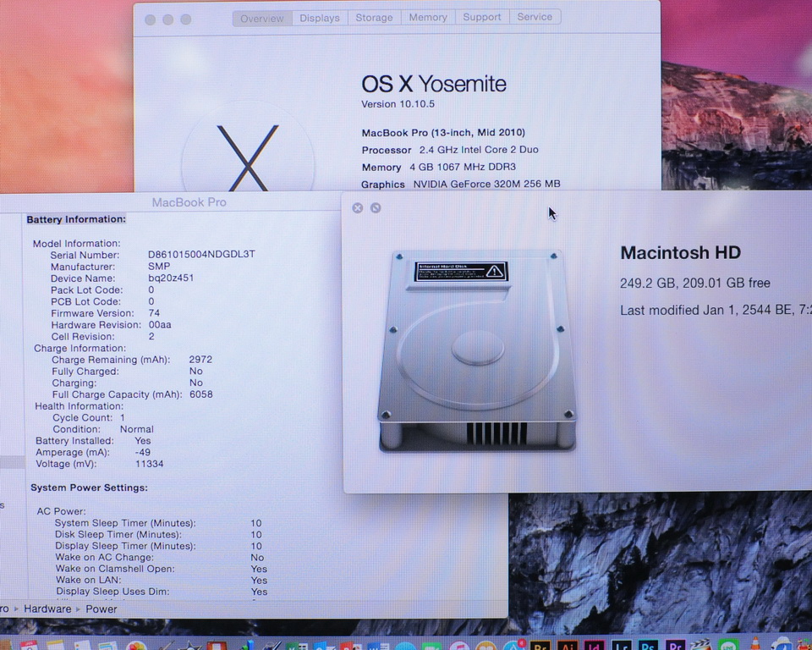Select Hardware in the path bar

click(x=47, y=609)
